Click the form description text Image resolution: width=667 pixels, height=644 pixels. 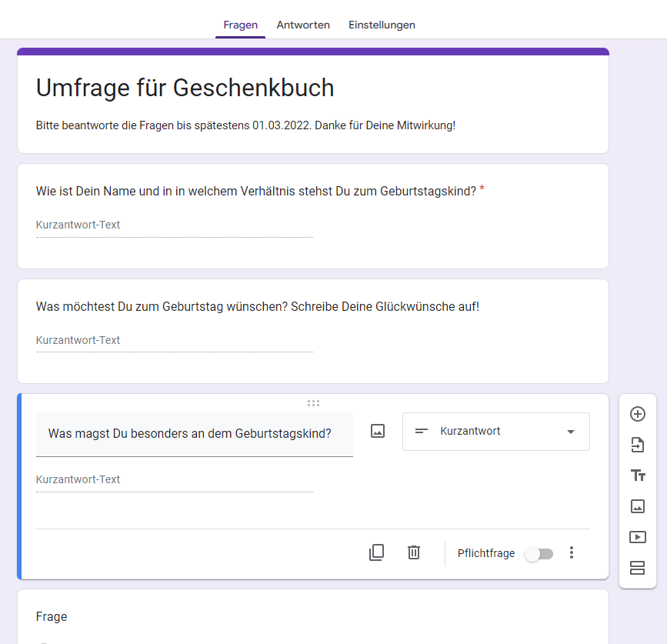coord(245,125)
